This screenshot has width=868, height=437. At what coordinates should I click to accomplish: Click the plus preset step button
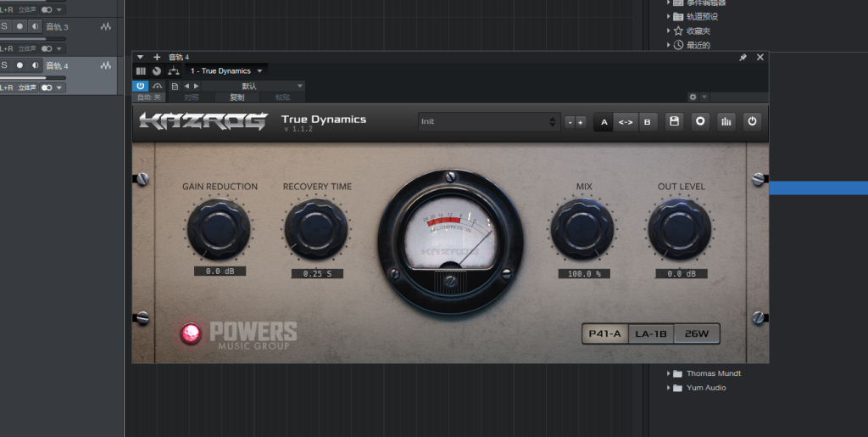580,122
